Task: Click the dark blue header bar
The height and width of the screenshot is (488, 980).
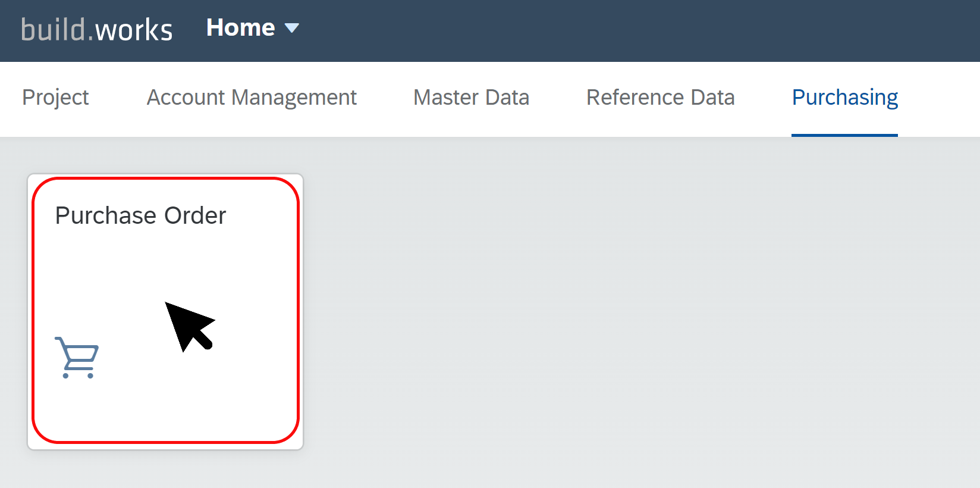Action: (595, 31)
